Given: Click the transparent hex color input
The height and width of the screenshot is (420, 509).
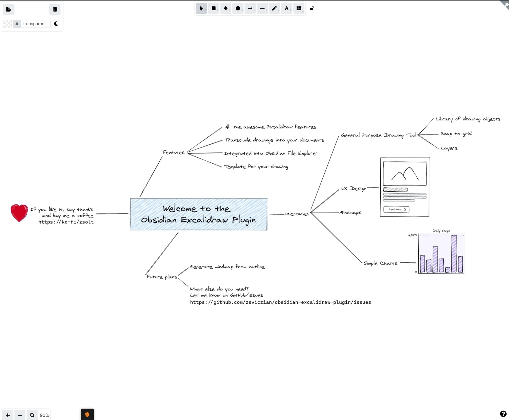Looking at the screenshot, I should [35, 24].
